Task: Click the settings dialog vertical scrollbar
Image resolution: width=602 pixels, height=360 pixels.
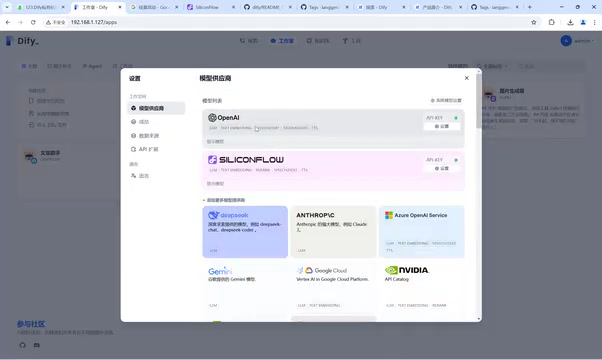Action: 478,101
